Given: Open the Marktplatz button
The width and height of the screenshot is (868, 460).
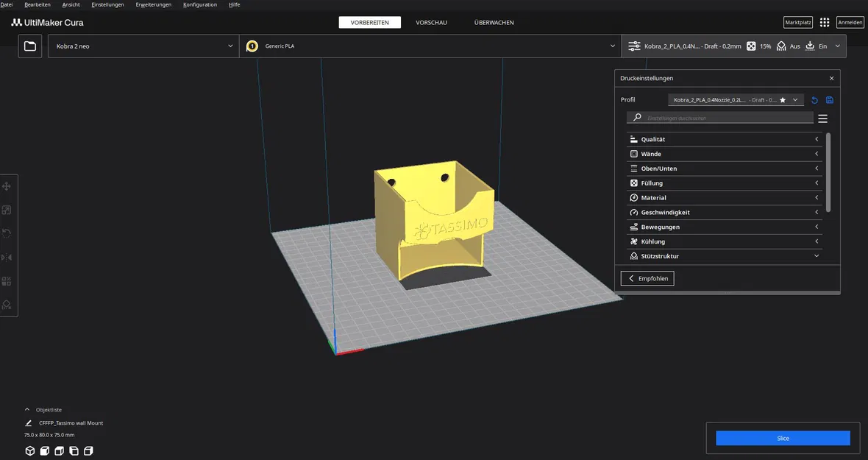Looking at the screenshot, I should (798, 22).
